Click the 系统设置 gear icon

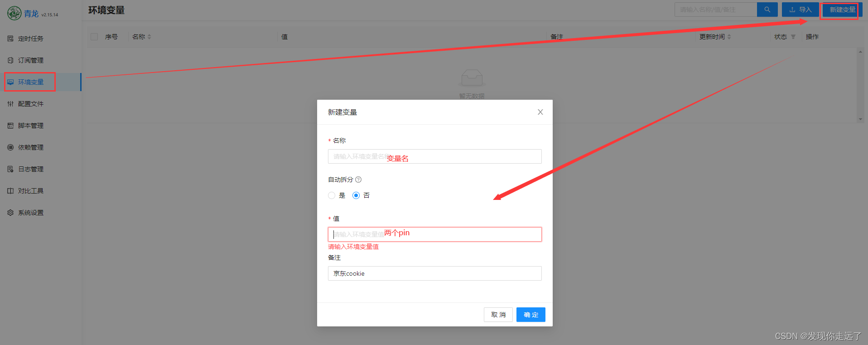(x=10, y=213)
